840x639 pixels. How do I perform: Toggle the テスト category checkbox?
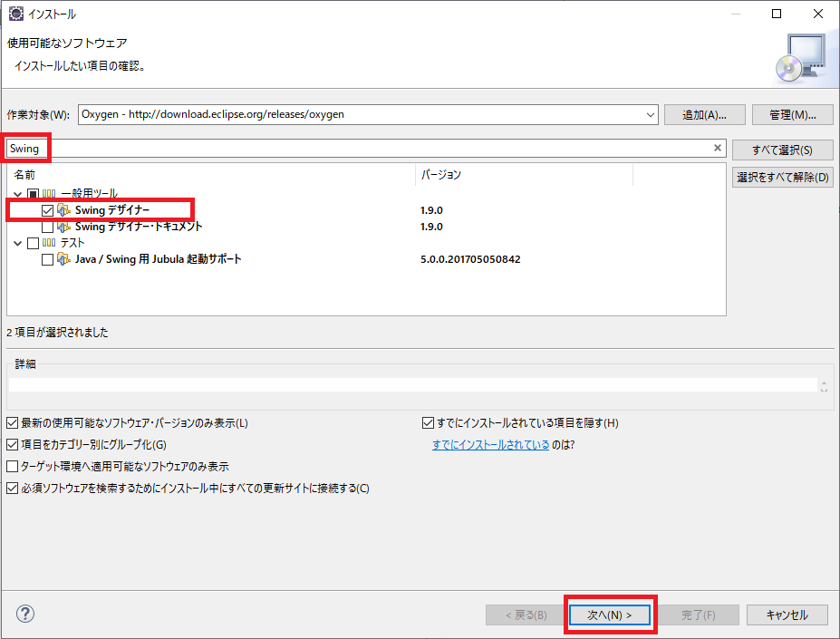coord(33,244)
